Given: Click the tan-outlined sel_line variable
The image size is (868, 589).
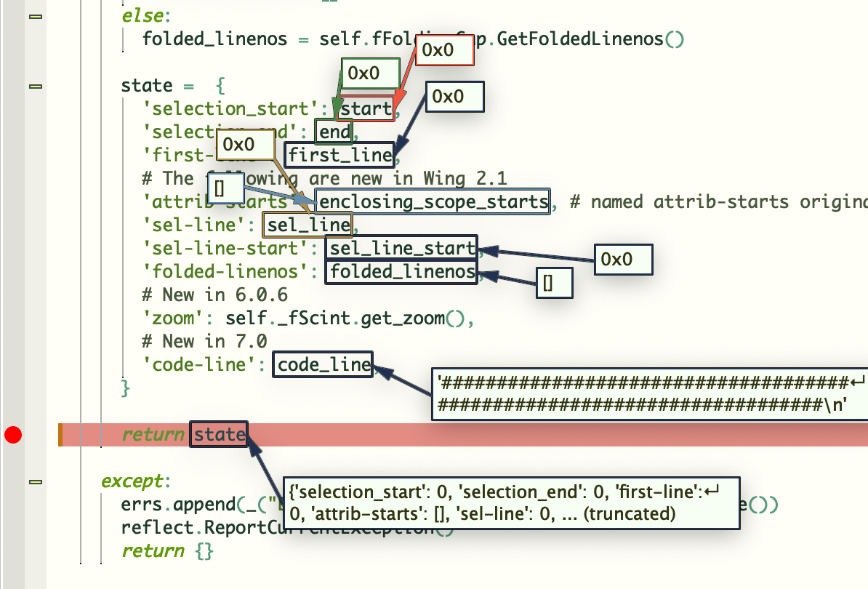Looking at the screenshot, I should tap(308, 225).
